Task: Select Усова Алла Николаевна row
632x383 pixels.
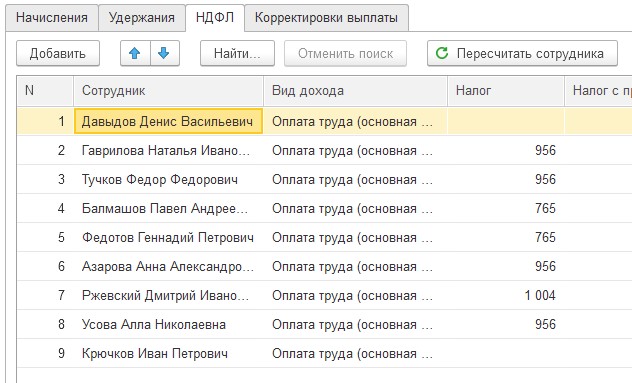Action: pos(324,324)
